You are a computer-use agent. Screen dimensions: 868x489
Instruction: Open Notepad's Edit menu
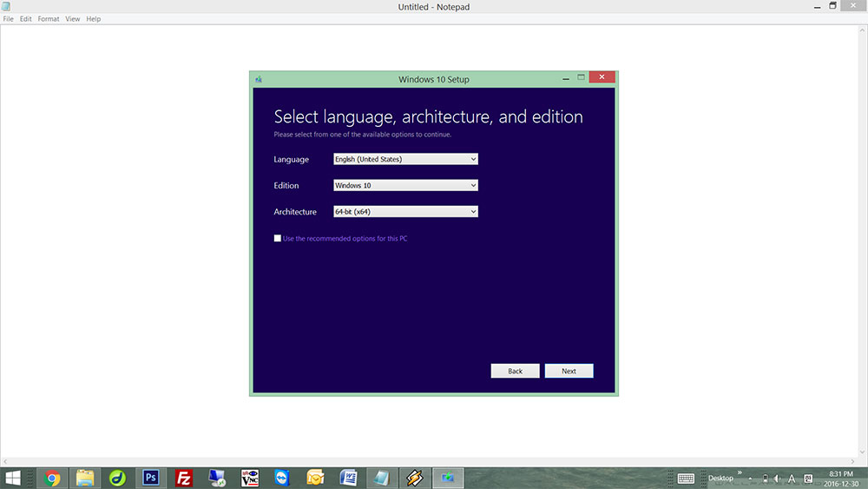(25, 19)
